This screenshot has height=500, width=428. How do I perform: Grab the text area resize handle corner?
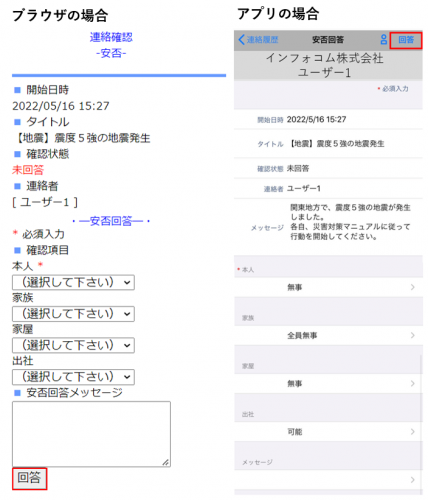pos(166,462)
